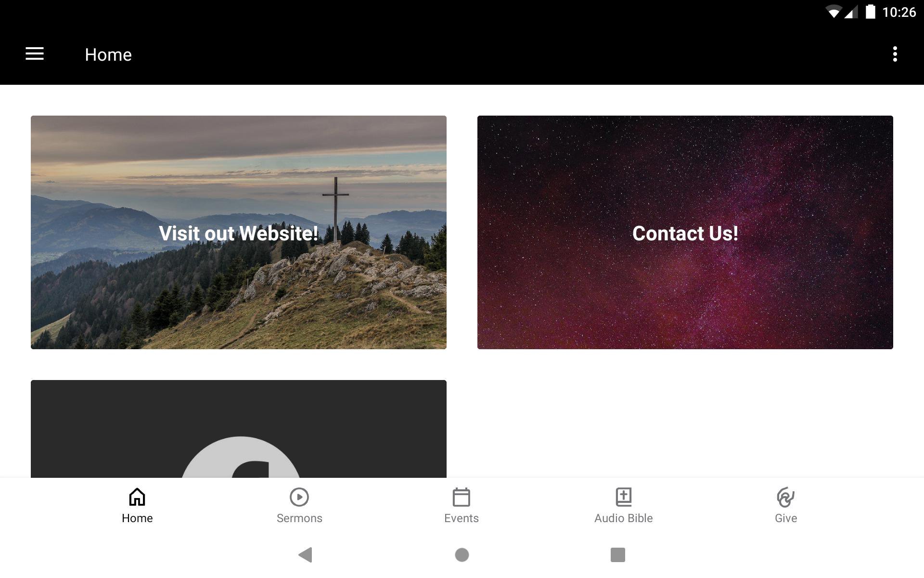
Task: Open the Contact Us! starry card
Action: [685, 232]
